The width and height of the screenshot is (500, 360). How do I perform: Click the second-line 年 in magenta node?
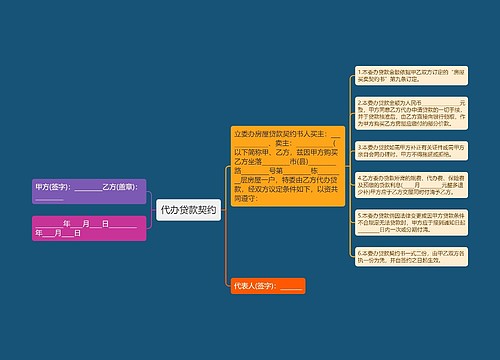[39, 233]
